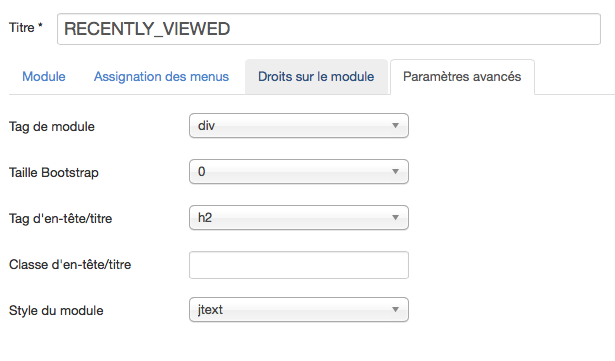Select the Droits sur le module tab

pos(316,77)
